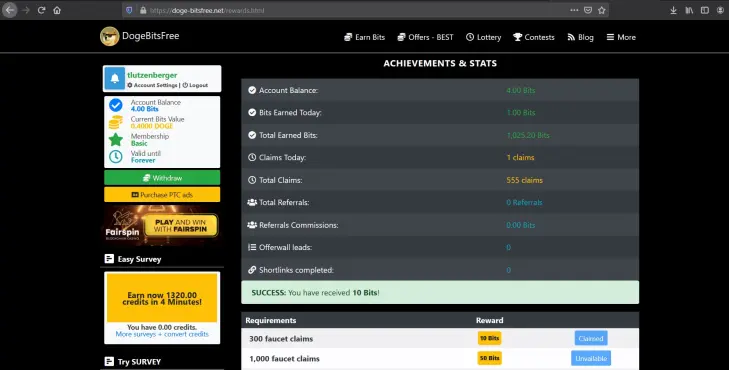Click the shield tracking protection icon
Image resolution: width=729 pixels, height=370 pixels.
(129, 10)
